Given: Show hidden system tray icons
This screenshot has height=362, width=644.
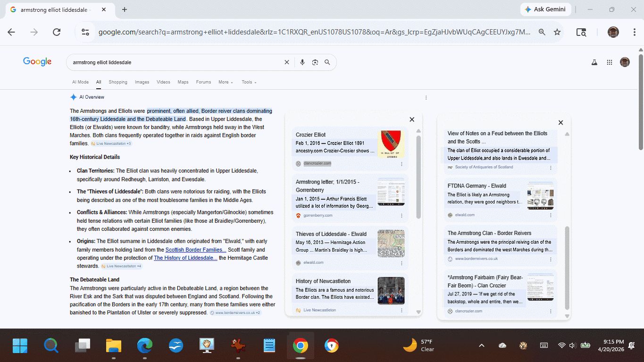Looking at the screenshot, I should coord(482,345).
